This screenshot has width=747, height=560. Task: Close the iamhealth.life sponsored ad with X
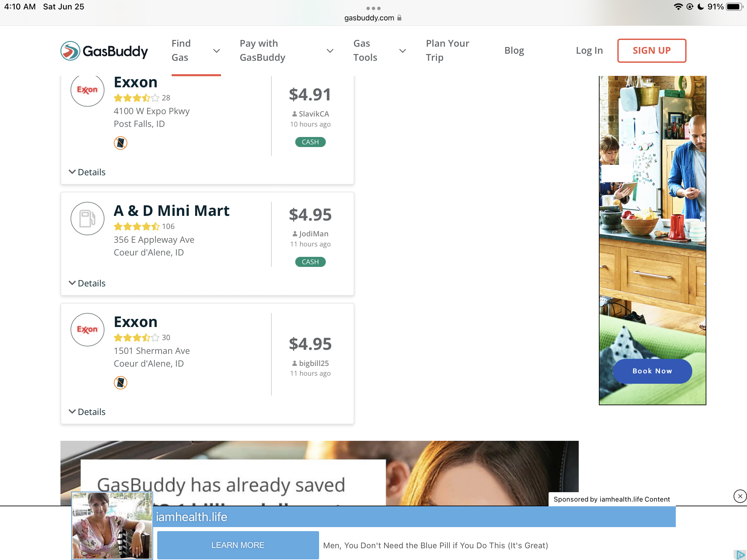pyautogui.click(x=740, y=496)
